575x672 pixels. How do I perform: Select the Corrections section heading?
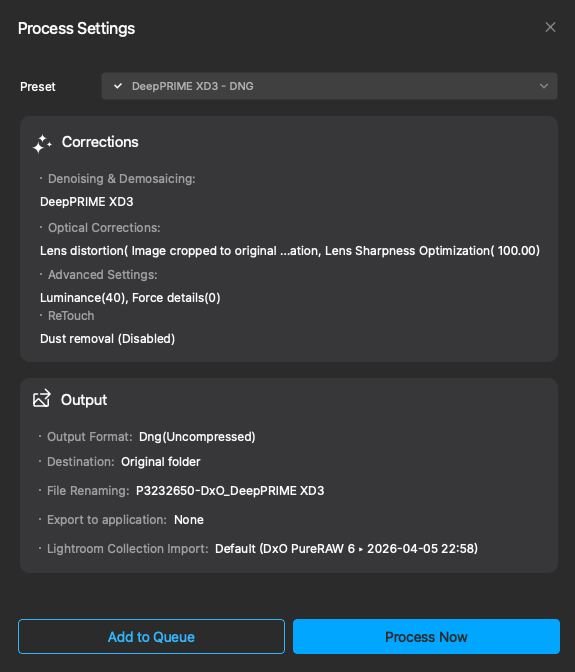(100, 142)
